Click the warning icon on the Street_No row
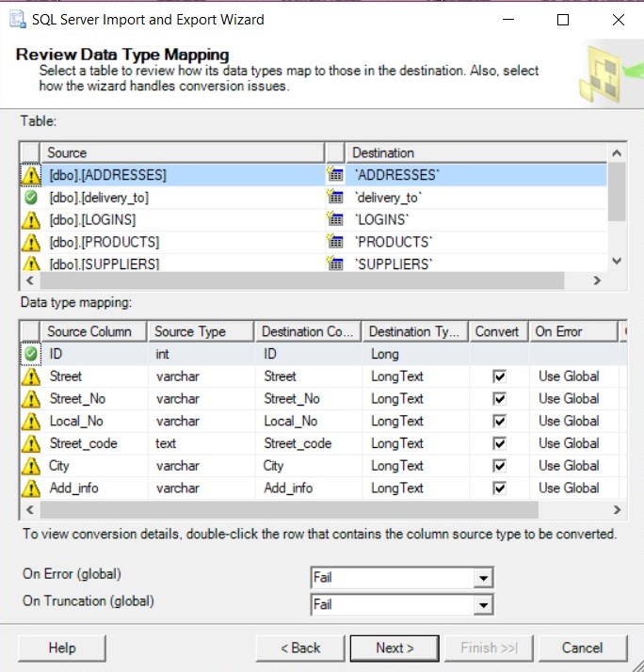This screenshot has height=672, width=644. 31,399
